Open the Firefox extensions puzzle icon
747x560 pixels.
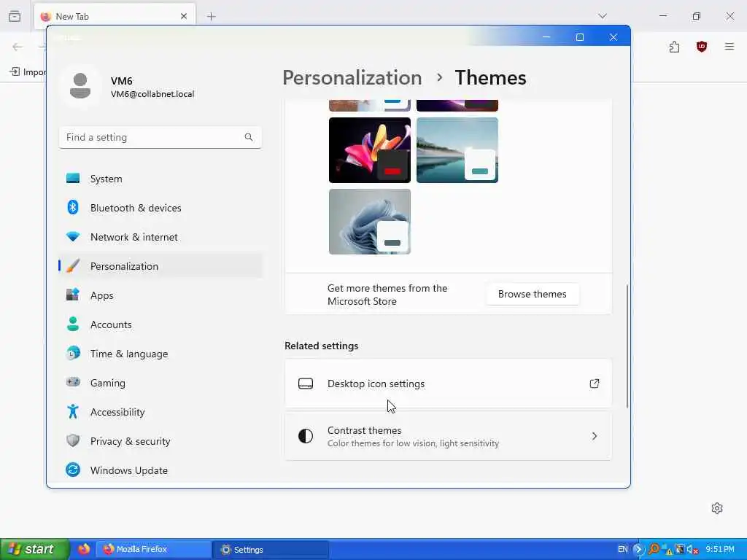coord(674,47)
